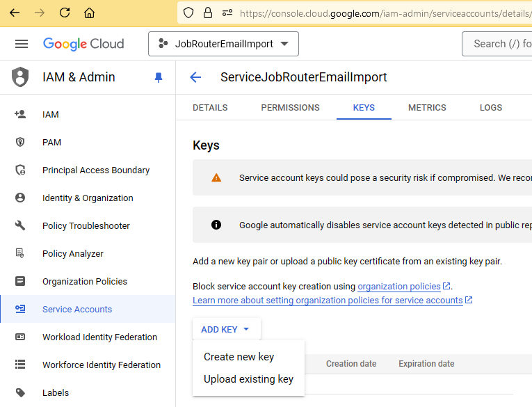Go back with browser back arrow
Screen dimensions: 532x407
pyautogui.click(x=15, y=13)
